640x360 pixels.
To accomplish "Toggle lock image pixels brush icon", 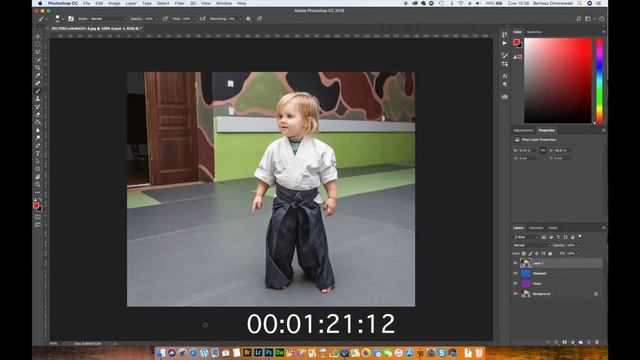I will click(x=531, y=253).
